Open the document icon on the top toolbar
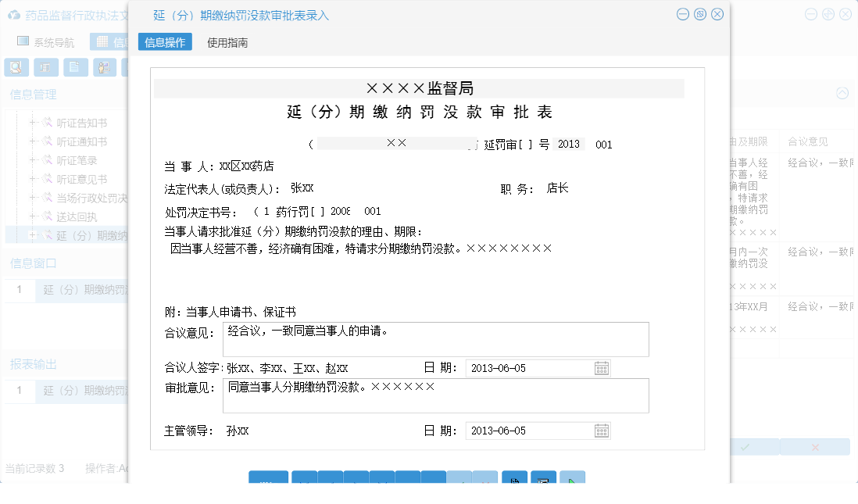858x504 pixels. (74, 67)
